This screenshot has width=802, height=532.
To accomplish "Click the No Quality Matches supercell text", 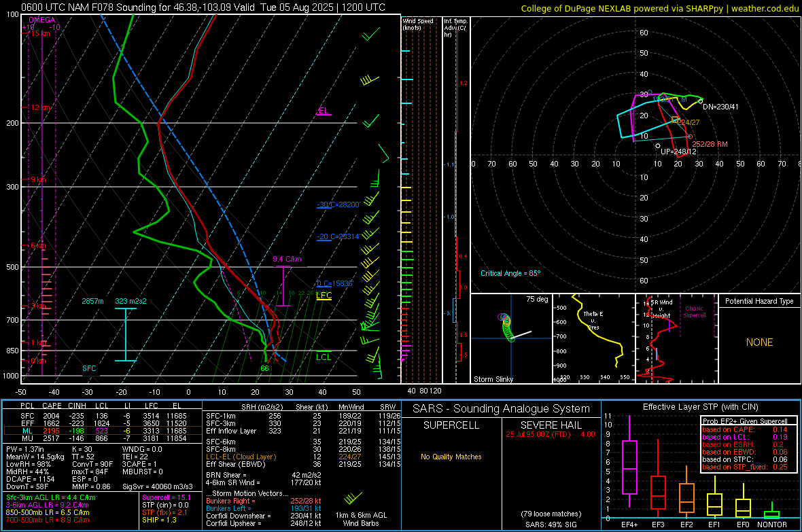I will [451, 457].
